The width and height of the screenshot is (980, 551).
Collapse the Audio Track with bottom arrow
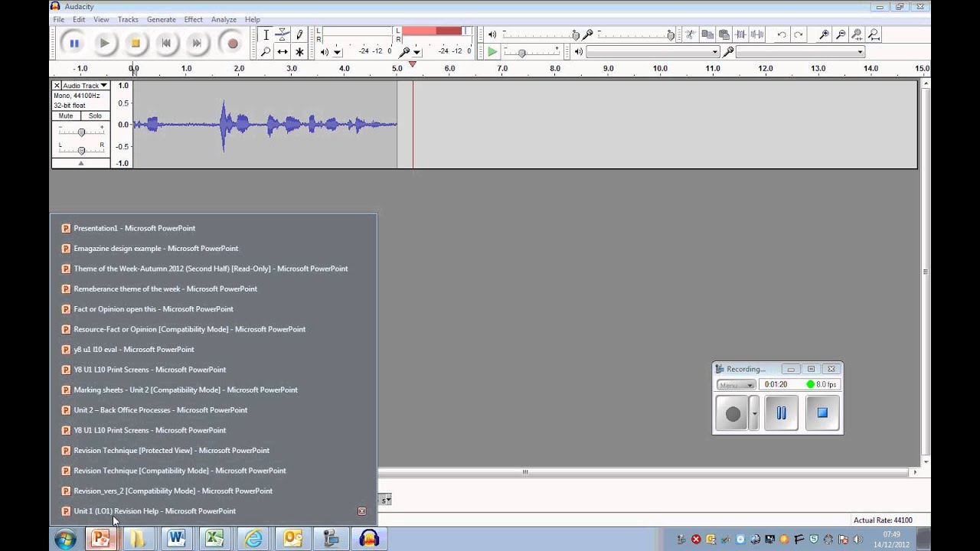pos(81,164)
